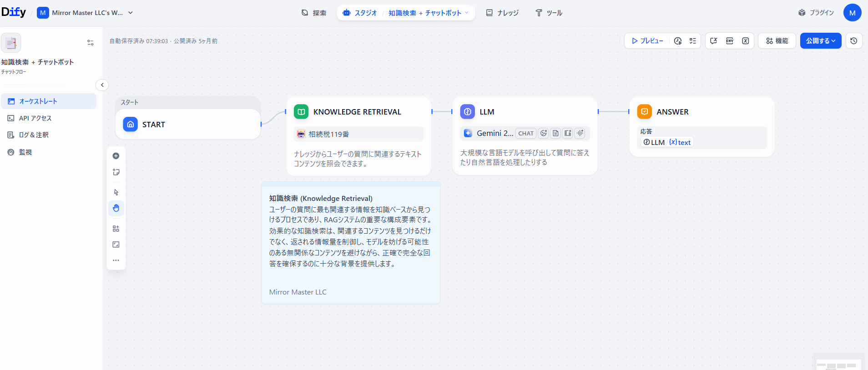Open the version history clock icon
The image size is (868, 370).
pyautogui.click(x=854, y=41)
